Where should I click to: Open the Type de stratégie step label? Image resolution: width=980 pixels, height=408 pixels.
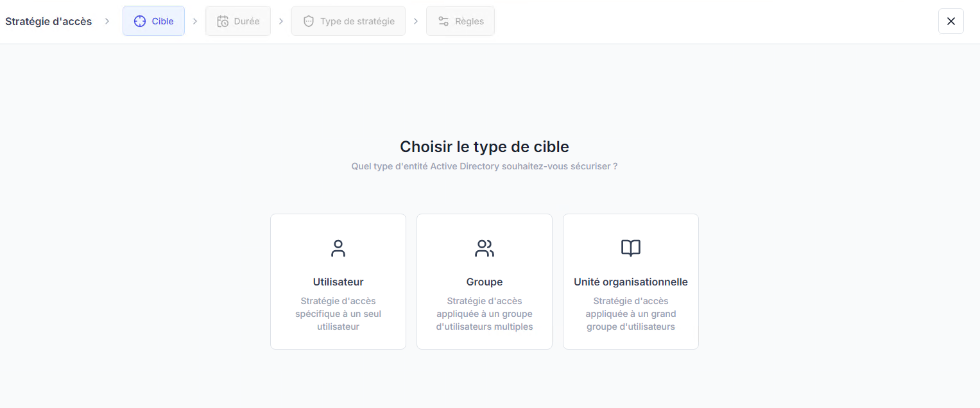point(357,21)
